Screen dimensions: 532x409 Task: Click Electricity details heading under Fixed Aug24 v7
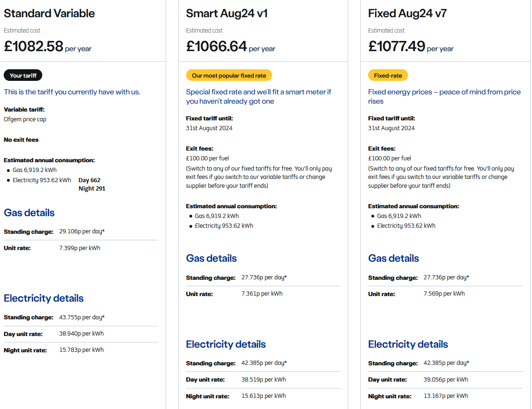tap(408, 344)
